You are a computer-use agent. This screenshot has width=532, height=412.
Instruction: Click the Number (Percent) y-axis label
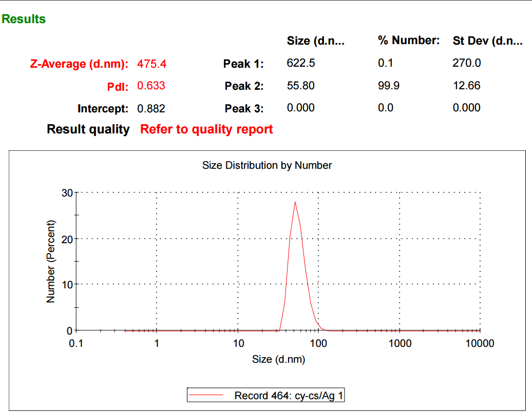click(50, 262)
